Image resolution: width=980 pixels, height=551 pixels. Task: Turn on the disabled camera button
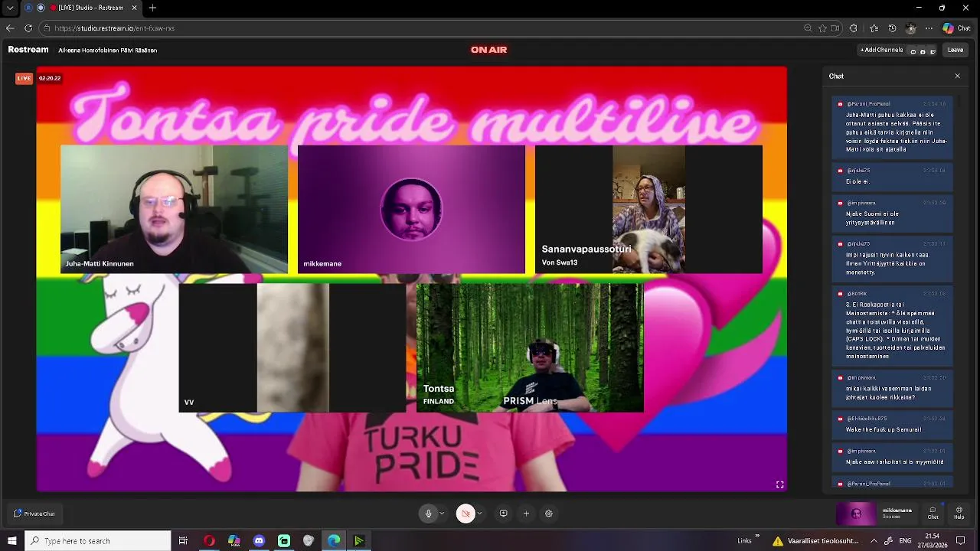[465, 514]
